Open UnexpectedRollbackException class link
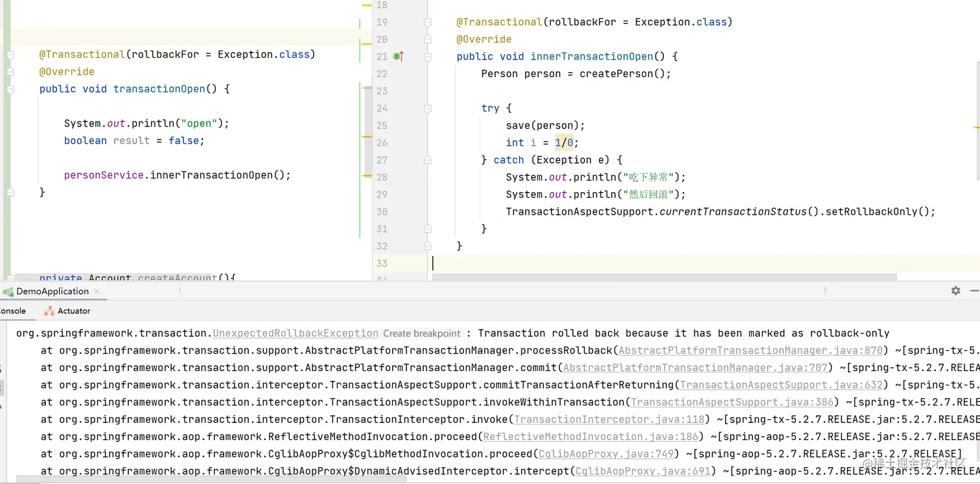This screenshot has width=980, height=484. [x=296, y=333]
